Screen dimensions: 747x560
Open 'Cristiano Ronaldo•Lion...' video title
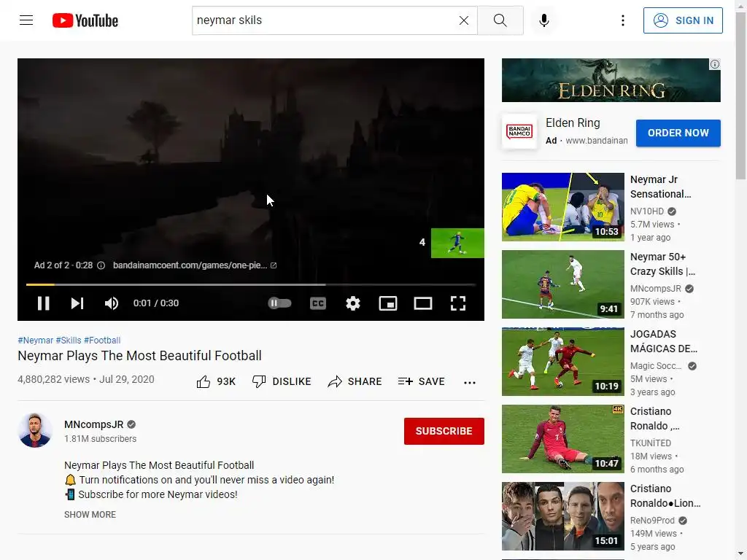(665, 496)
